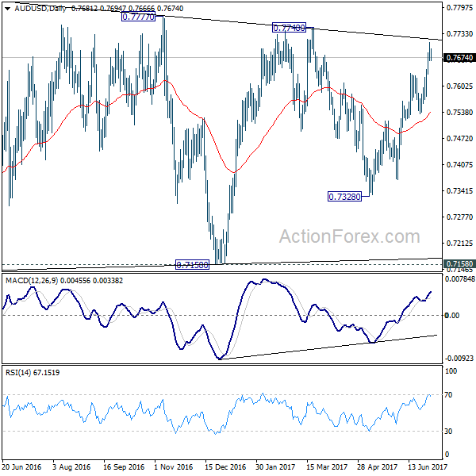This screenshot has height=476, width=476.
Task: Select the MACD(12,26,9) indicator label
Action: tap(32, 281)
